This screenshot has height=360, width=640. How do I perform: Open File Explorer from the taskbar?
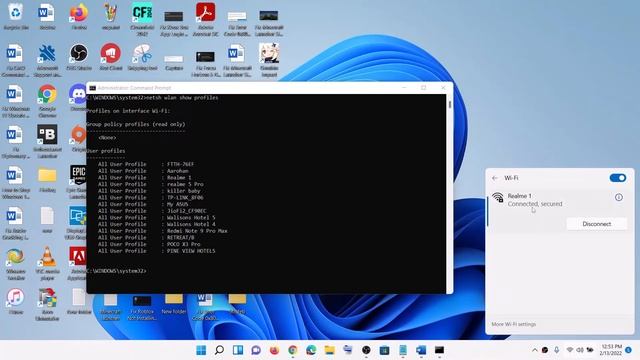(x=329, y=350)
